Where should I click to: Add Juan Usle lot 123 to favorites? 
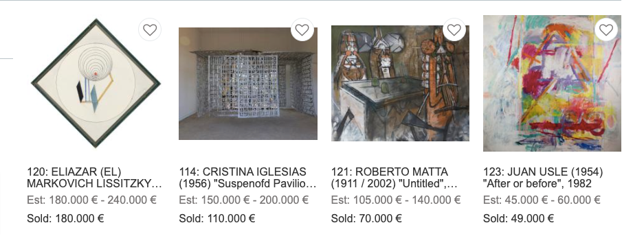[x=606, y=30]
